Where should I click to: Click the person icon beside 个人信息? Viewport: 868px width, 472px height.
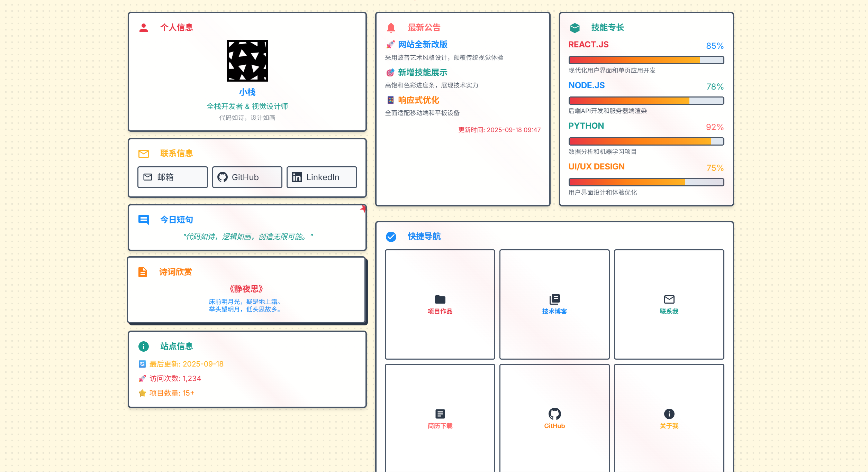[x=144, y=28]
